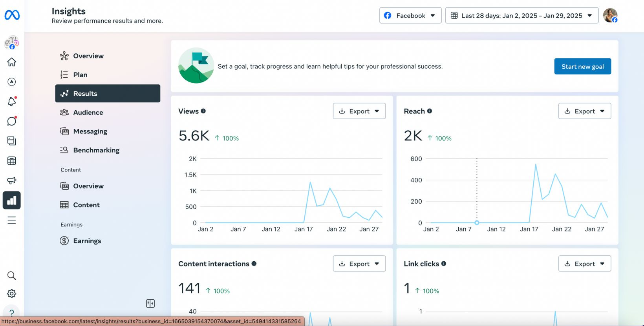Screen dimensions: 644x326
Task: Open the Export dropdown for Reach
Action: (x=585, y=111)
